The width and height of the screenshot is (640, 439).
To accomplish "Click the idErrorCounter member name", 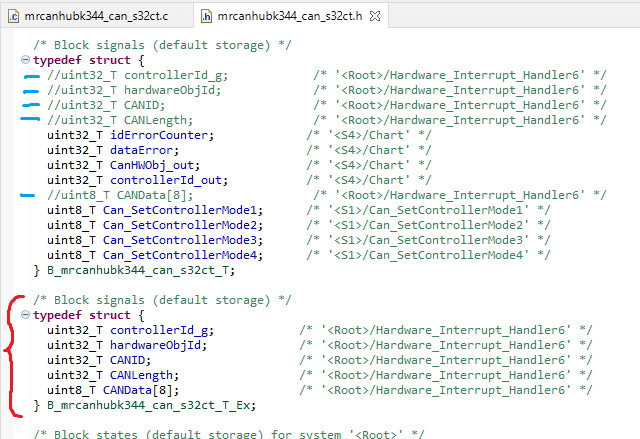I will click(159, 135).
